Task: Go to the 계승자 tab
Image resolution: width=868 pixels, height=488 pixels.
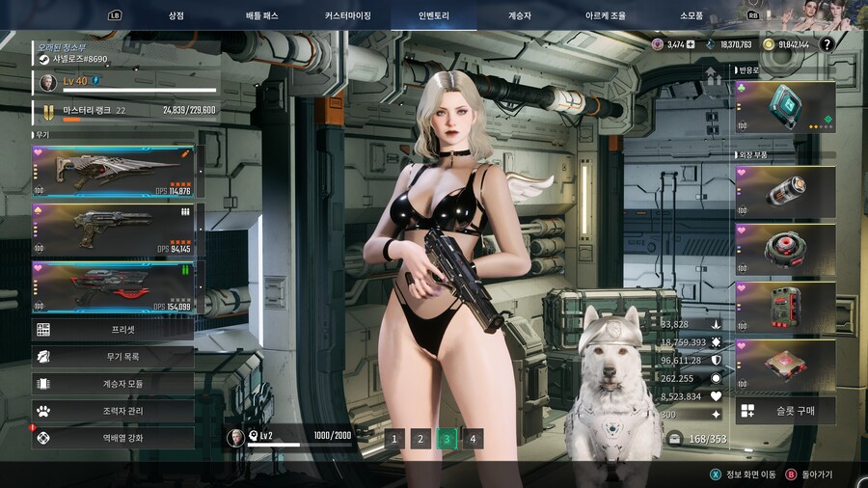Action: (x=519, y=15)
